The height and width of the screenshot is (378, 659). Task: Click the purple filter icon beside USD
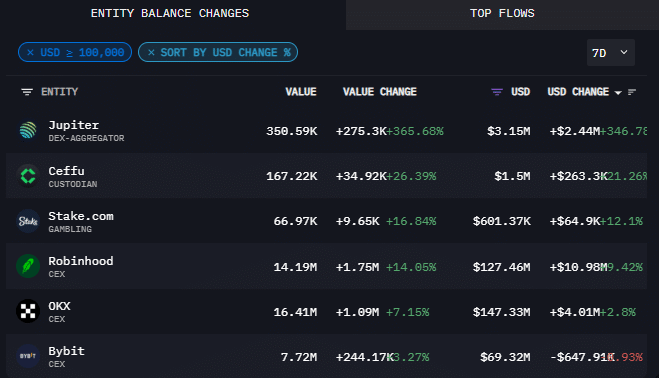click(x=497, y=92)
